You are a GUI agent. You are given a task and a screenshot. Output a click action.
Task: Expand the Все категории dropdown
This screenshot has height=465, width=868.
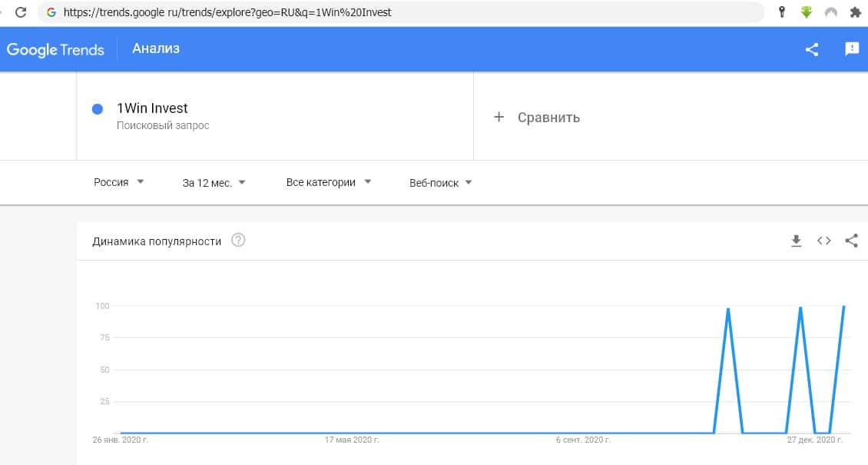[x=329, y=182]
